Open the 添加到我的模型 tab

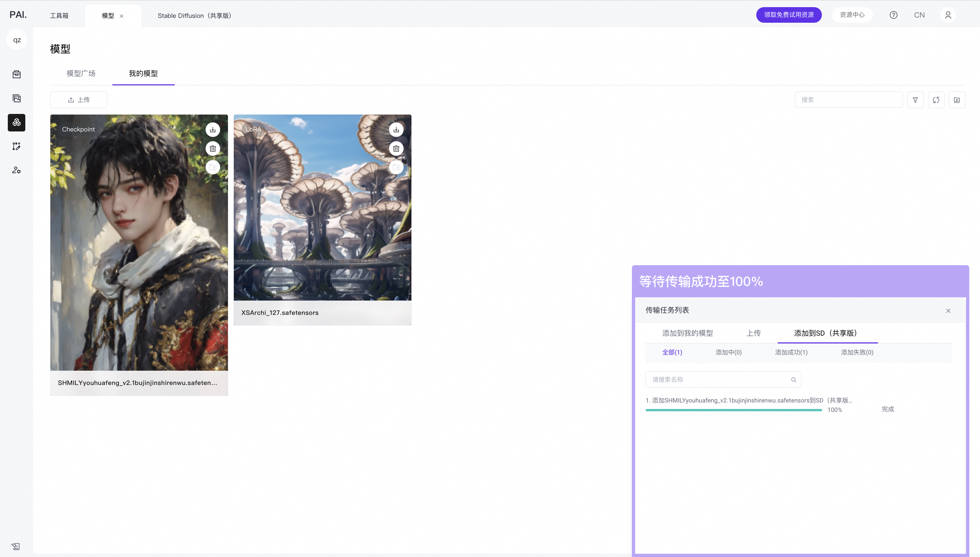click(x=688, y=333)
